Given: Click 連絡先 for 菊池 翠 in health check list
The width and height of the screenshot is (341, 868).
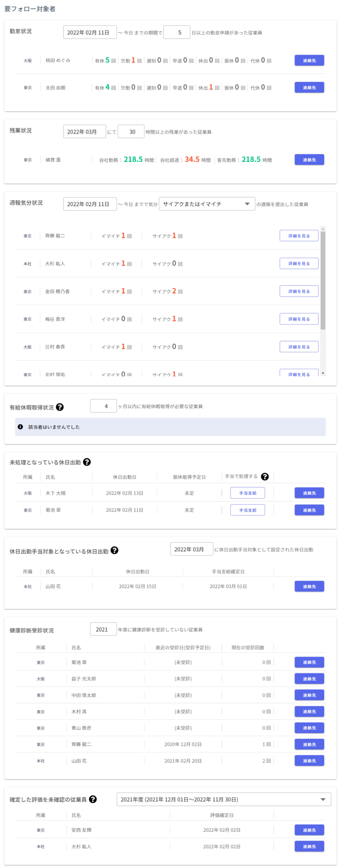Looking at the screenshot, I should (x=309, y=662).
